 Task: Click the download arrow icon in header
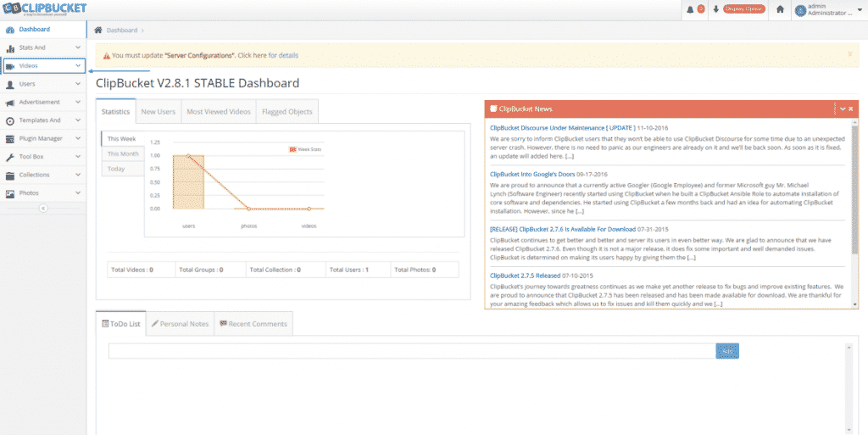pos(715,9)
